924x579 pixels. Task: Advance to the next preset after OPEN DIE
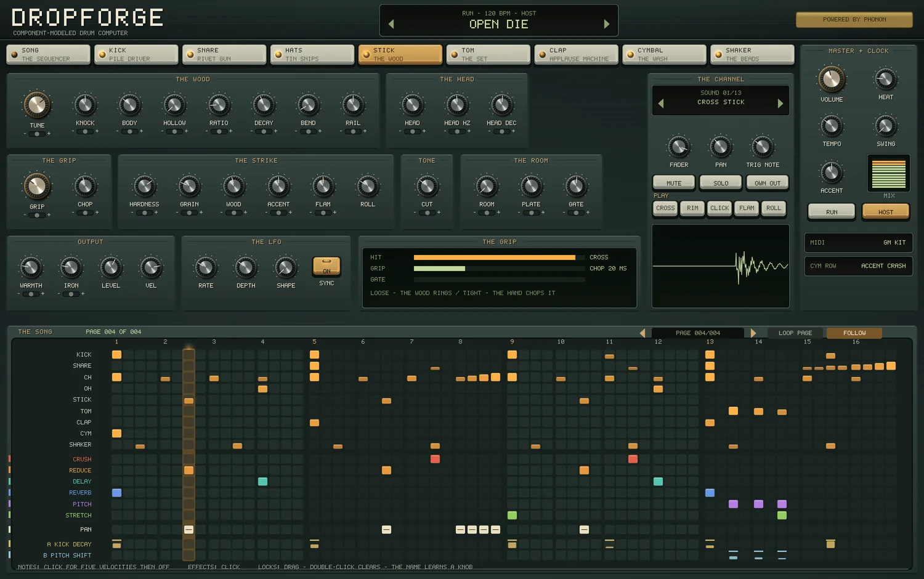point(607,24)
